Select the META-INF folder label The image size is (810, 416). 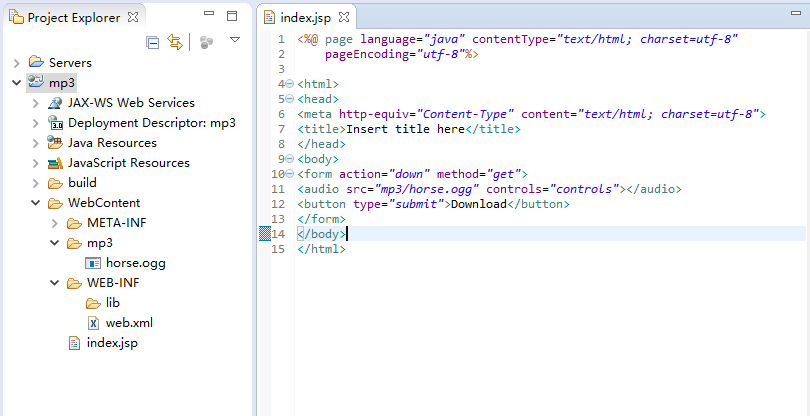click(117, 223)
